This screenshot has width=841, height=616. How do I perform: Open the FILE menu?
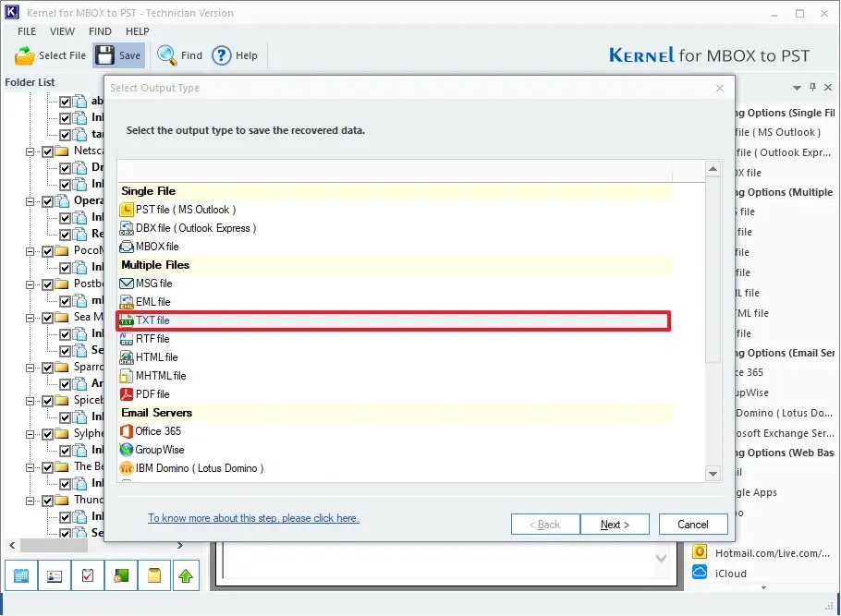point(27,31)
